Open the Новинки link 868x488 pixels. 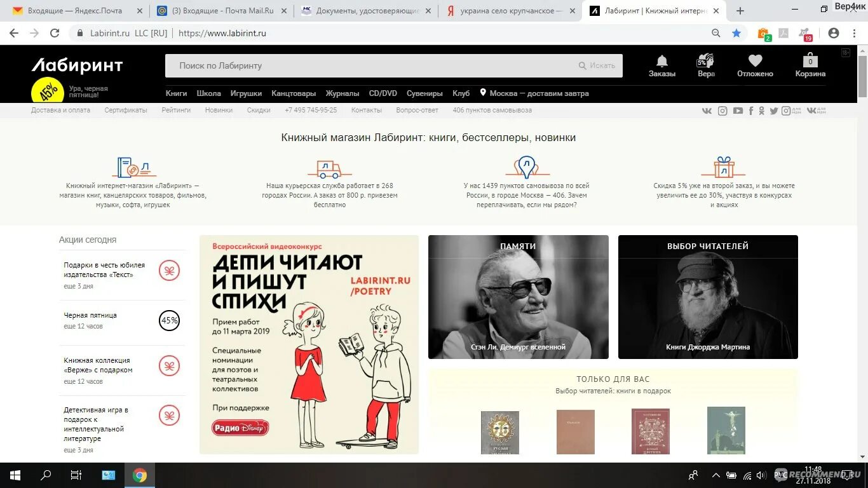(x=219, y=110)
